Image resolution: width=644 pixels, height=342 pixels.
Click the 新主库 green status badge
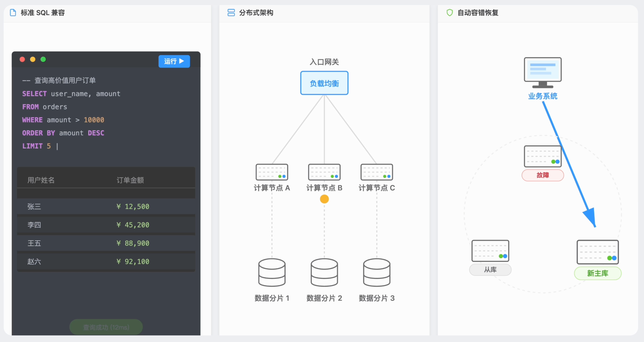[597, 273]
